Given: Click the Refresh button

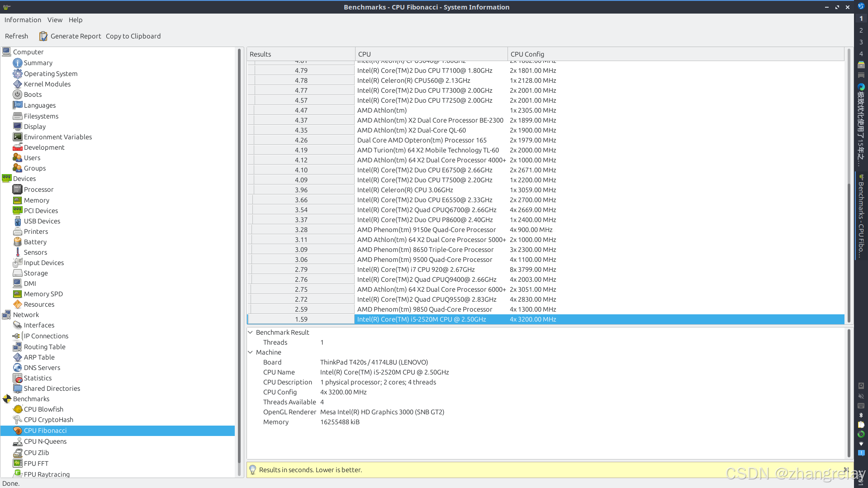Looking at the screenshot, I should coord(16,36).
